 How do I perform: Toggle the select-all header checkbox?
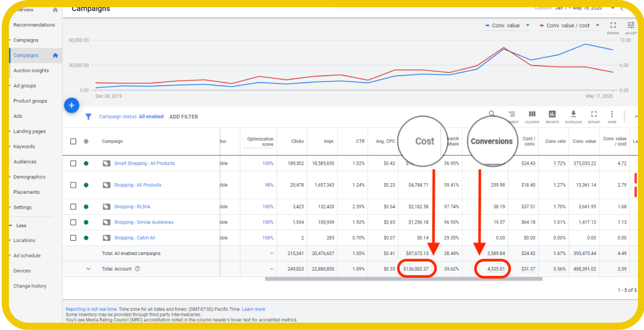73,142
